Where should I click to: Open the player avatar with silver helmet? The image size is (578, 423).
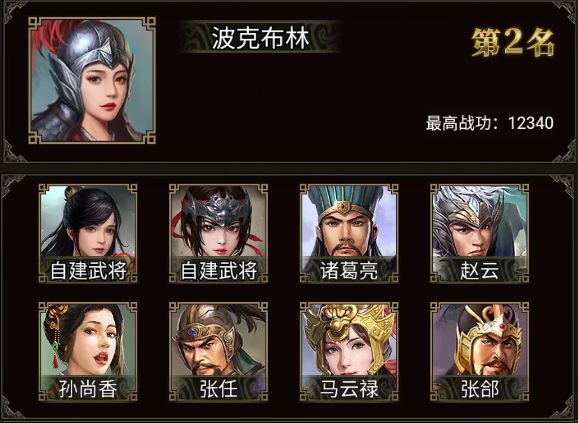pyautogui.click(x=92, y=80)
